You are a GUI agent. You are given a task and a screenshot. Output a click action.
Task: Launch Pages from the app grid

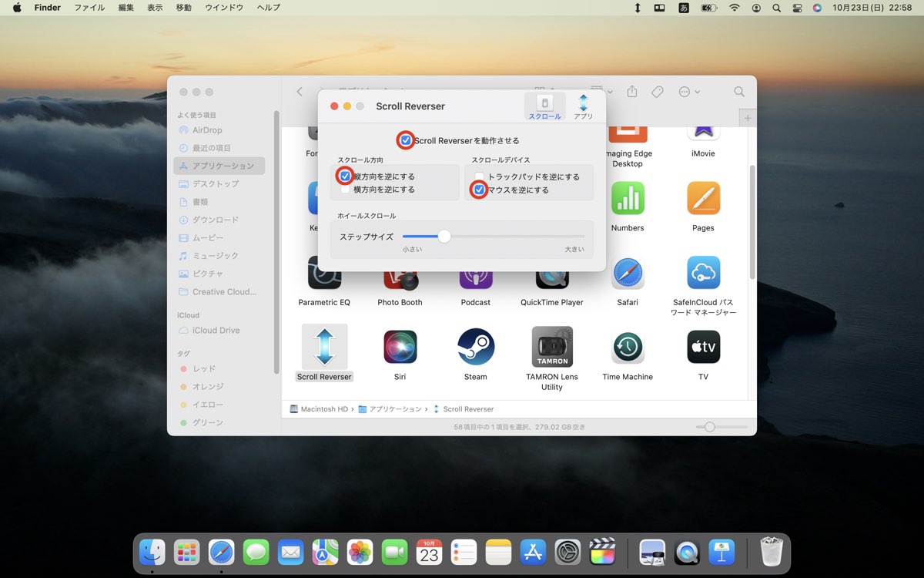(702, 198)
